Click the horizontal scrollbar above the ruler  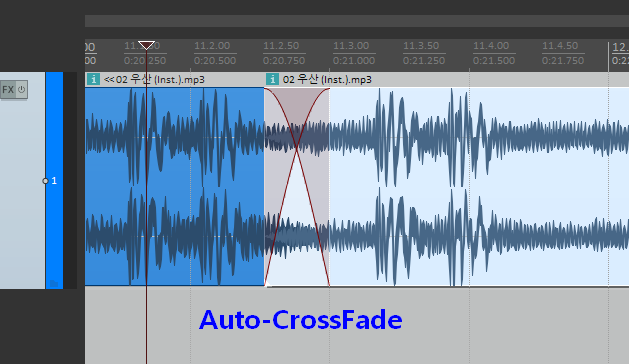tap(357, 21)
